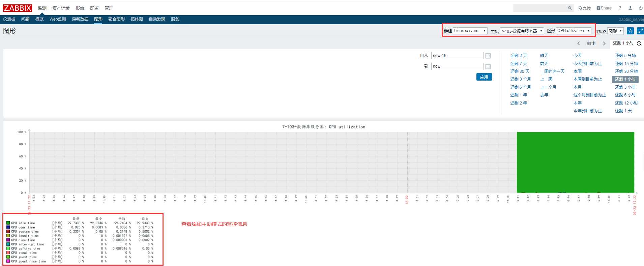
Task: Go to 拓扑图 submenu
Action: coord(137,19)
